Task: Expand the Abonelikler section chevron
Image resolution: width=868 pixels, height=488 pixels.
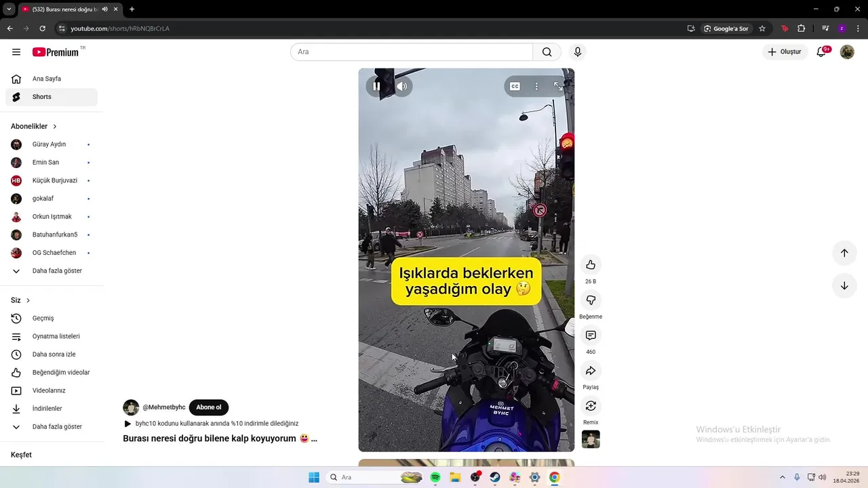Action: pyautogui.click(x=55, y=127)
